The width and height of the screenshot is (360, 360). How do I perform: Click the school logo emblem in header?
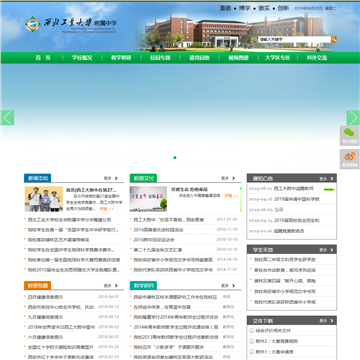coord(32,24)
